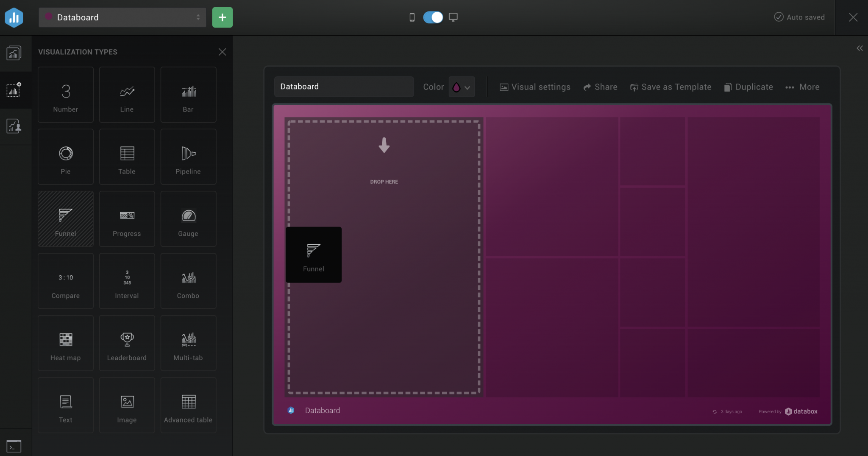Switch to mobile phone preview icon
This screenshot has width=868, height=456.
click(x=412, y=17)
